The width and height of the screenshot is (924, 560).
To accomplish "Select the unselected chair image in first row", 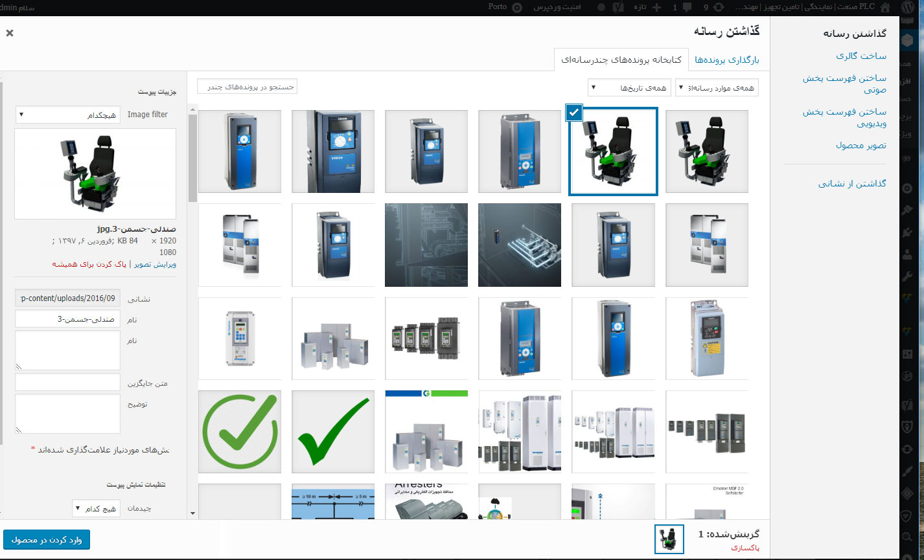I will [x=707, y=151].
